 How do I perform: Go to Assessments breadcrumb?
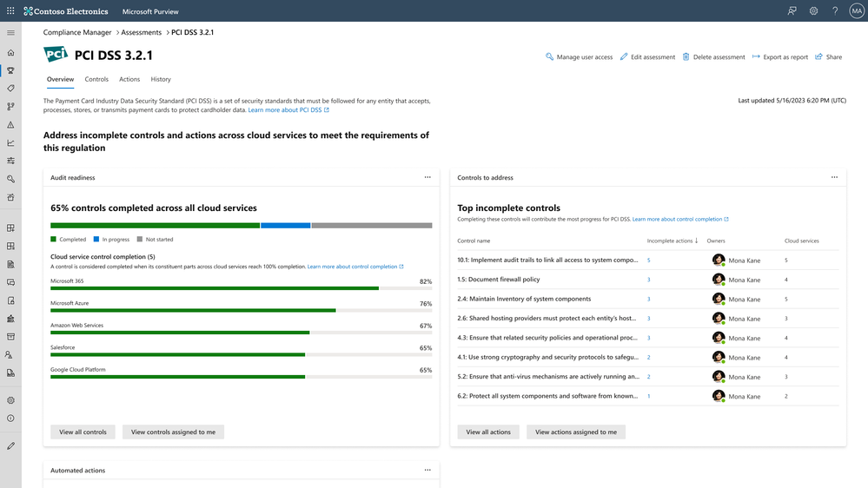pyautogui.click(x=141, y=32)
